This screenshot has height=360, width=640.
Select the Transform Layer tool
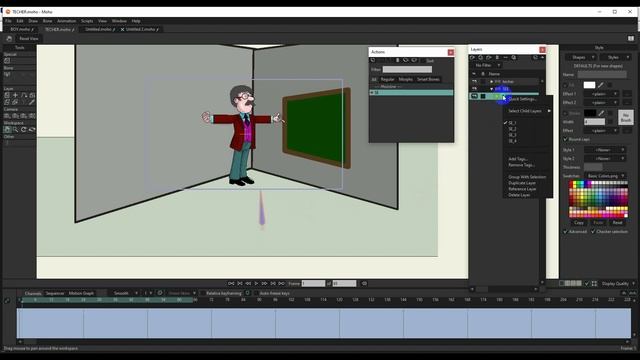[x=7, y=95]
